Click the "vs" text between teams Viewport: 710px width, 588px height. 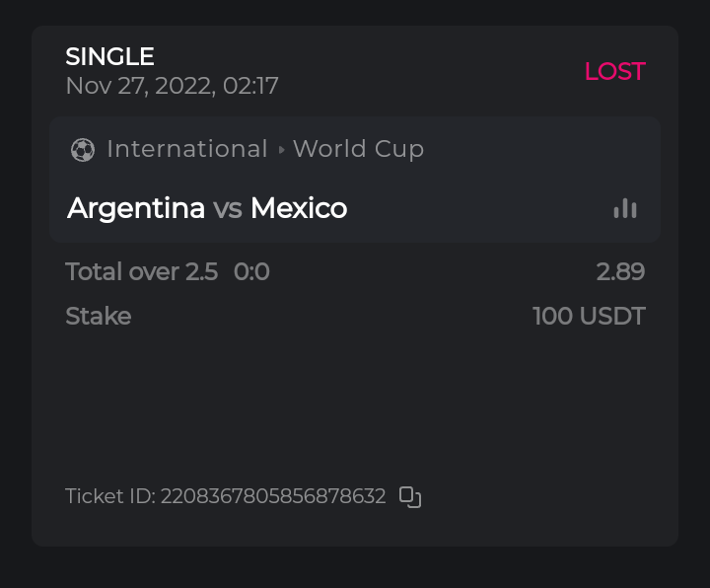[228, 208]
